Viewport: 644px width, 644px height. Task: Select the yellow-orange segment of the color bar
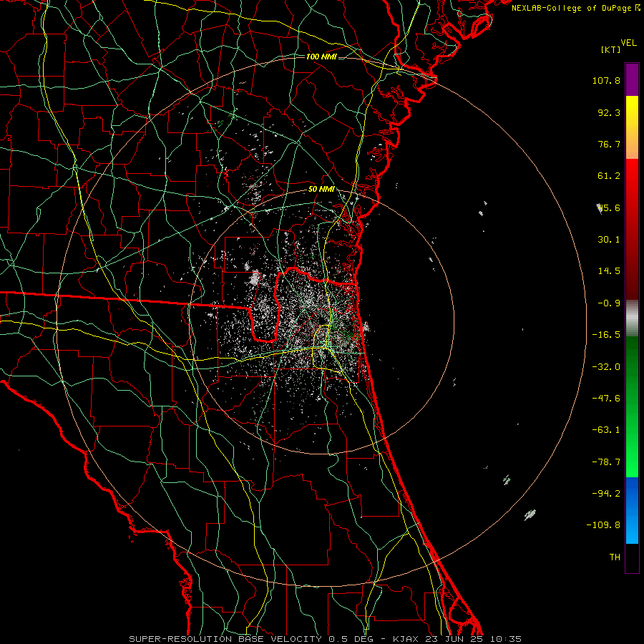pyautogui.click(x=632, y=127)
